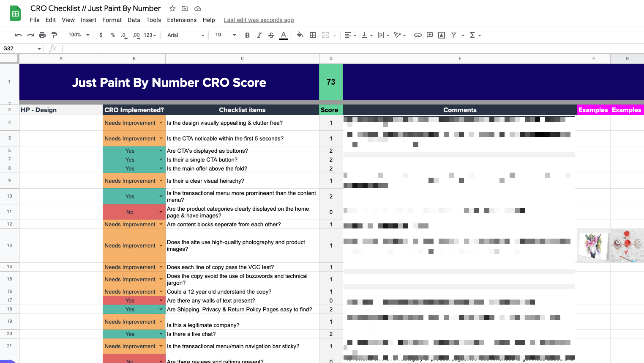Insert a comment via the toolbar icon
This screenshot has height=363, width=644.
pos(430,35)
